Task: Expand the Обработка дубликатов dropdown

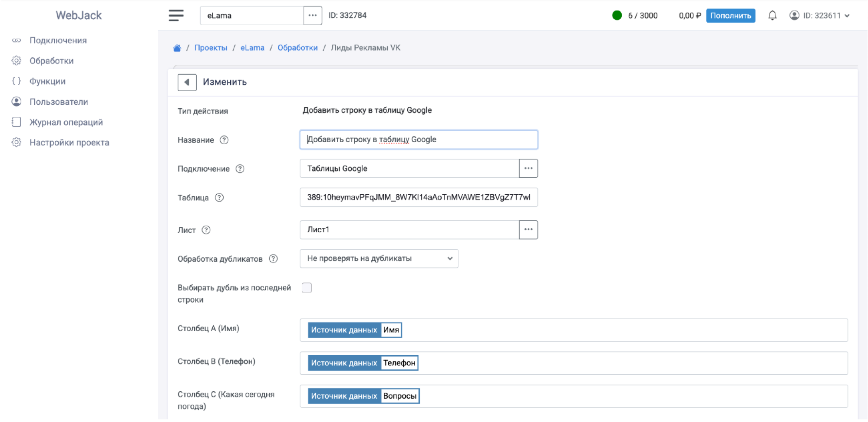Action: pos(379,259)
